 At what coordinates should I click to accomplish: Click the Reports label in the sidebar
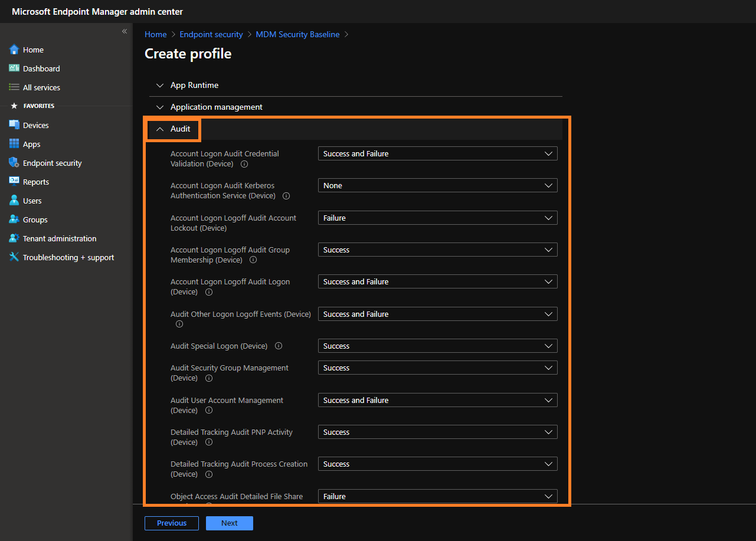[x=36, y=182]
